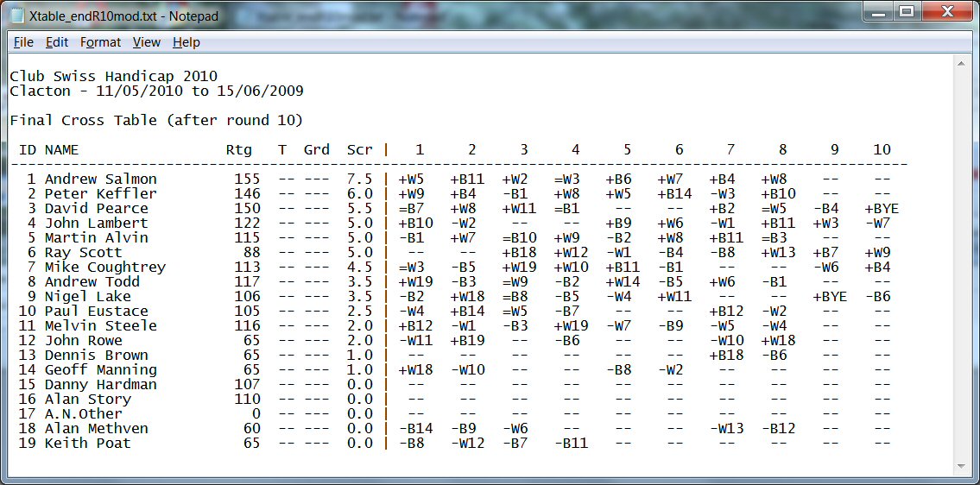Viewport: 980px width, 485px height.
Task: Click Melvin Steele's '+B12' result
Action: point(415,326)
